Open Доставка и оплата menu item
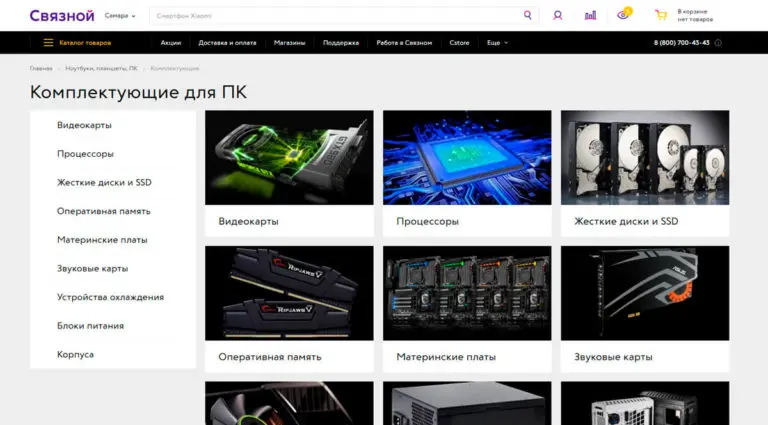Screen dimensions: 768x425 coord(227,43)
